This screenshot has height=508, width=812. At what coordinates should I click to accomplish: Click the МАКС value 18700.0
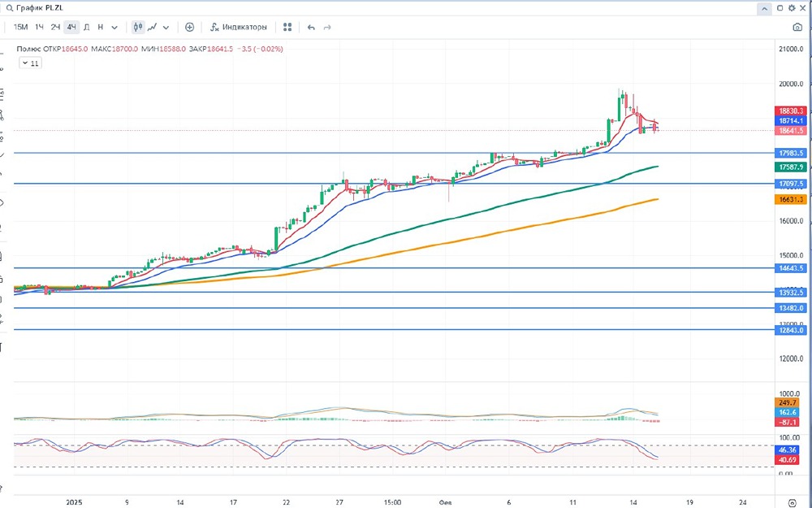125,49
